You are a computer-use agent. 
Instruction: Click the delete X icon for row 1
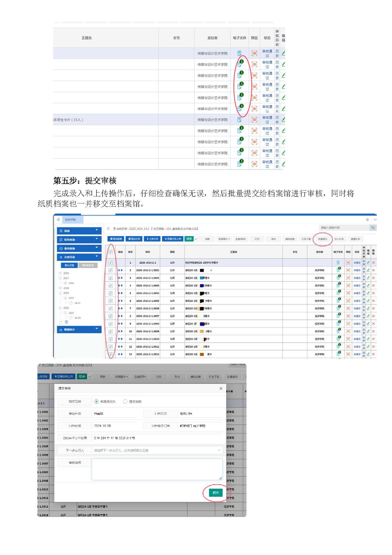tap(373, 263)
